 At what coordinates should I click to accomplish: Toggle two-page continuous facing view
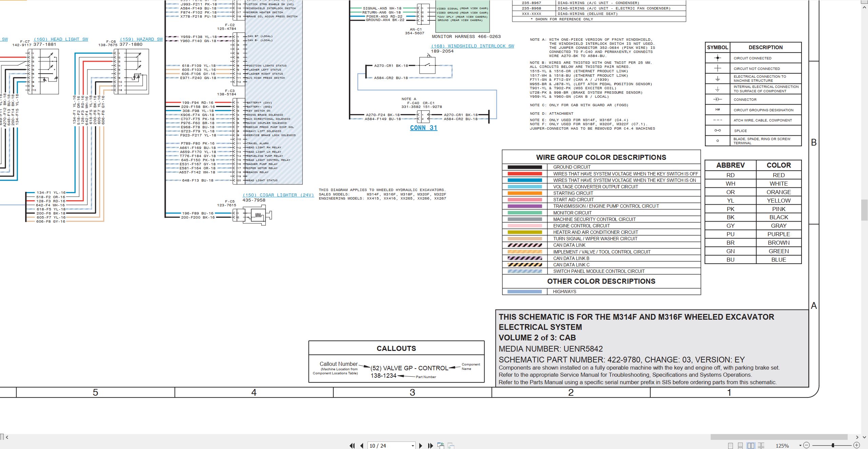pos(761,446)
